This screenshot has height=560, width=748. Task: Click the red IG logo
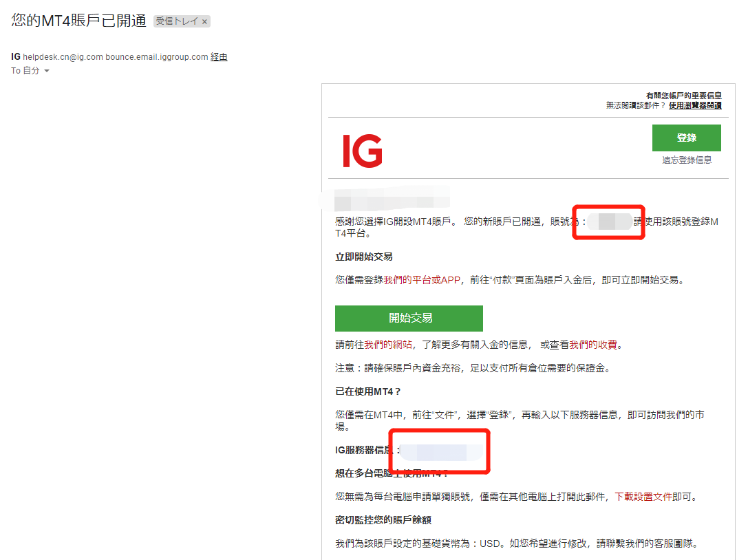pos(363,151)
